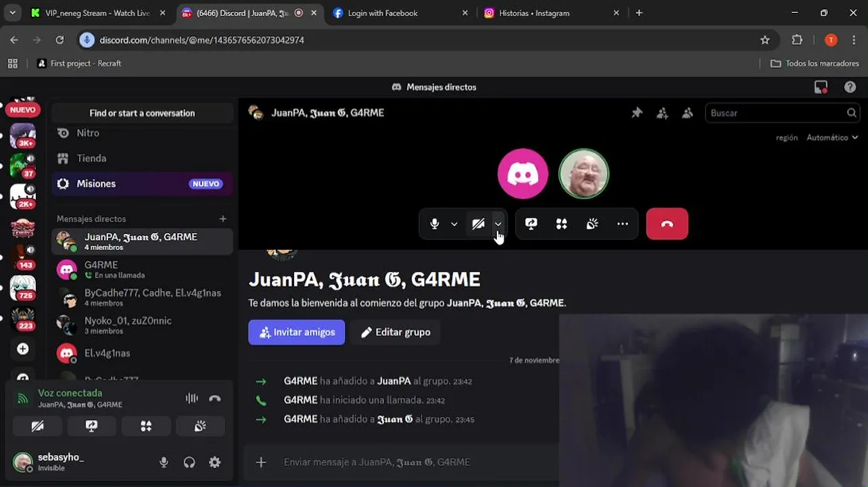Viewport: 868px width, 487px height.
Task: Open the server with 223 badge
Action: coord(23,318)
